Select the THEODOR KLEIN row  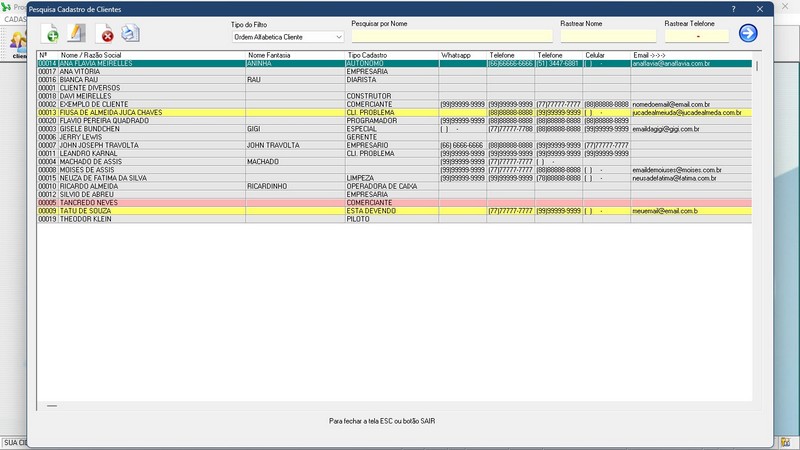click(394, 219)
